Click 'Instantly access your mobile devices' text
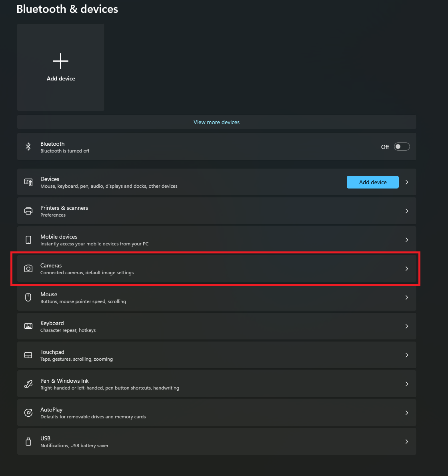This screenshot has width=448, height=476. point(94,244)
